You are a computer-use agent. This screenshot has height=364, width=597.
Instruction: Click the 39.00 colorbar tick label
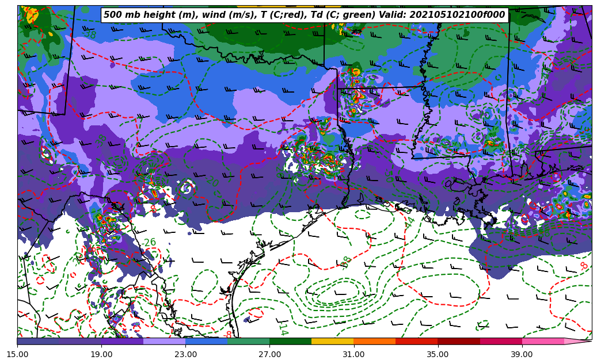522,354
